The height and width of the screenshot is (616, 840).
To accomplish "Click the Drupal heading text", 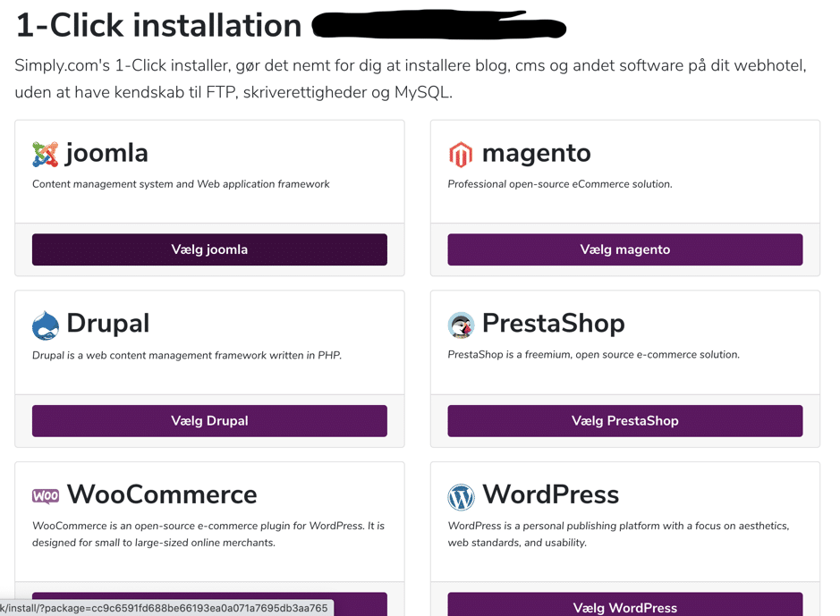I will 107,324.
